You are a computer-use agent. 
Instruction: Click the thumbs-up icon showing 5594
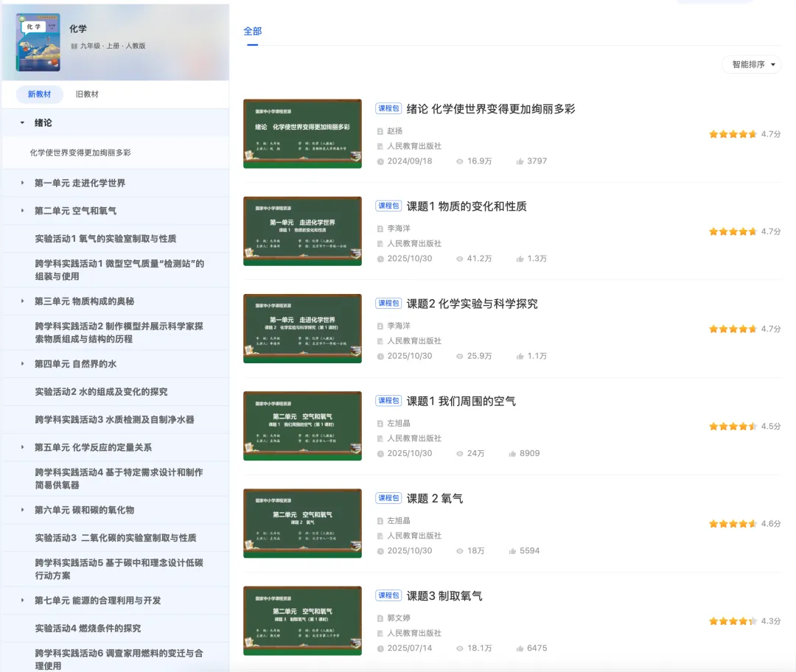tap(512, 551)
